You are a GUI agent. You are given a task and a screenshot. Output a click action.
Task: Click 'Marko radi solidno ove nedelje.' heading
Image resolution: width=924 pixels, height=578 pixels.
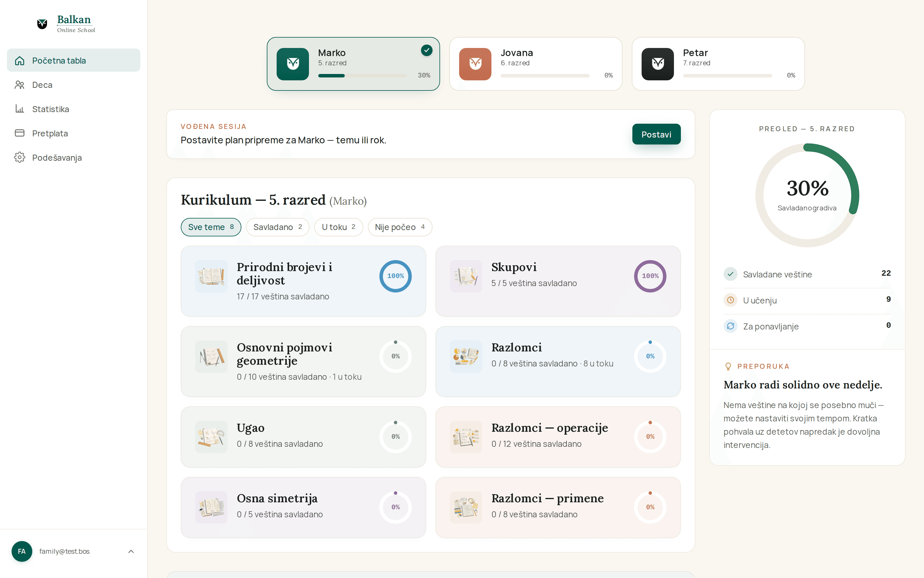click(803, 385)
